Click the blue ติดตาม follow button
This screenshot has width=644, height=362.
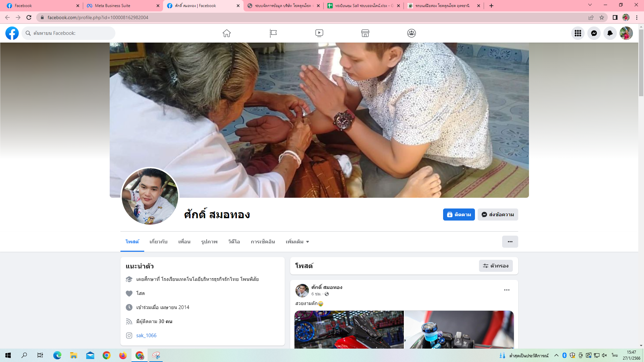[x=459, y=215]
